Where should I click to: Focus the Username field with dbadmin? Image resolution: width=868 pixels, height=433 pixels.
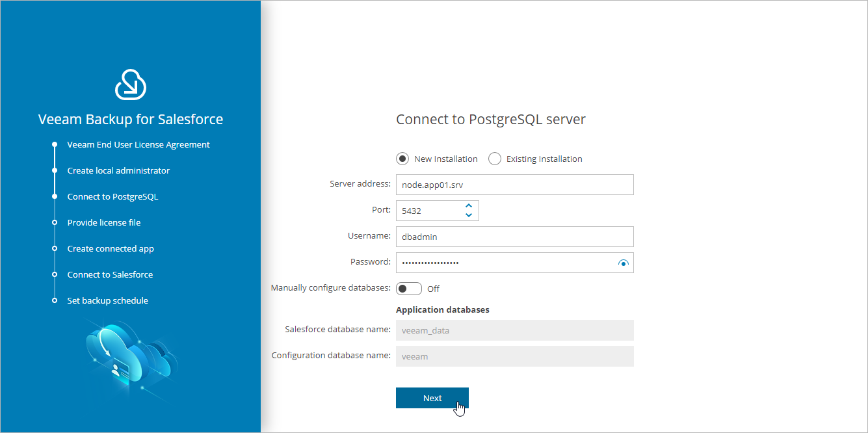click(515, 237)
